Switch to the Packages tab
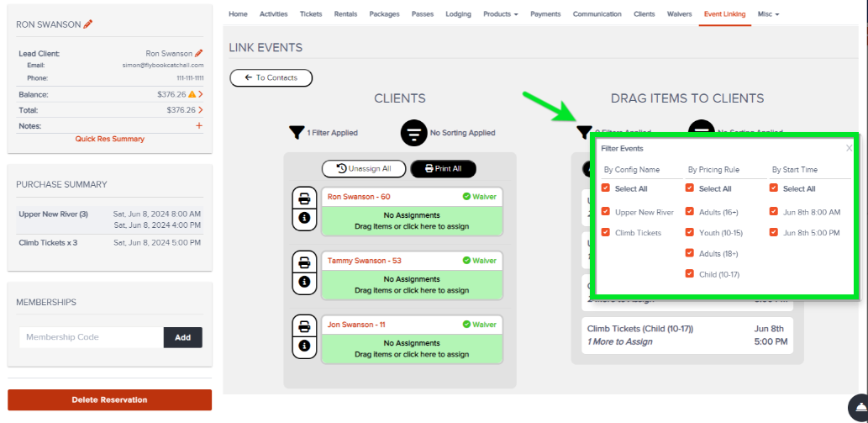Image resolution: width=868 pixels, height=423 pixels. [x=384, y=13]
